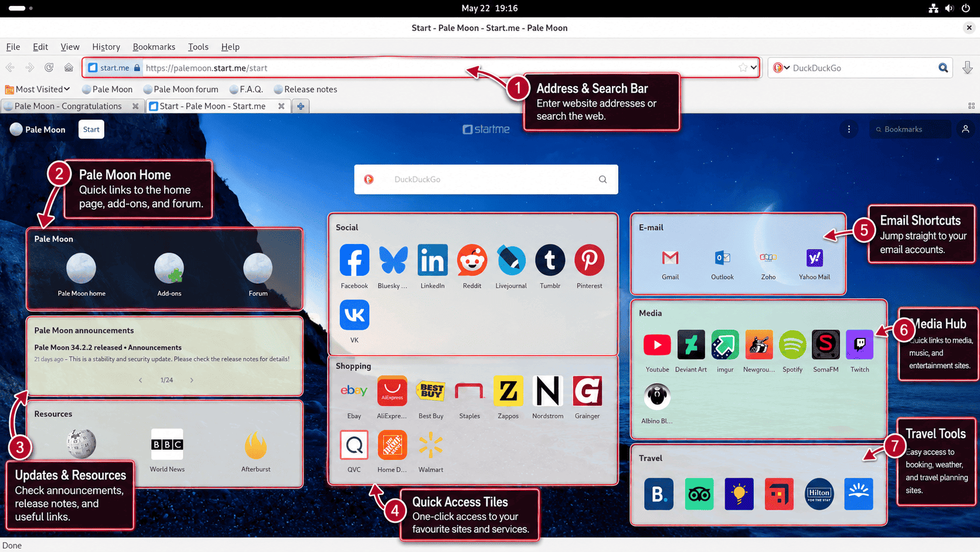The image size is (980, 552).
Task: Show next announcement with right chevron
Action: 192,380
